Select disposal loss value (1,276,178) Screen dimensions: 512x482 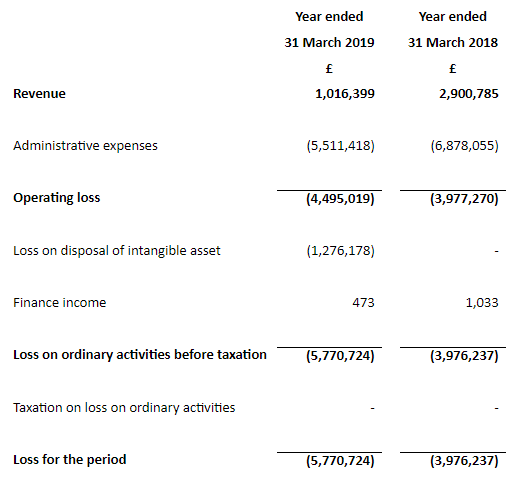pyautogui.click(x=340, y=251)
